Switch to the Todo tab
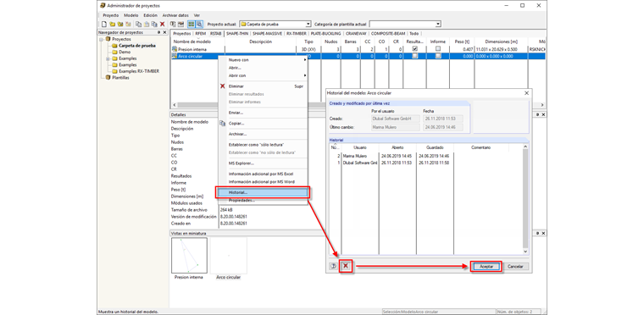644x315 pixels. 414,34
